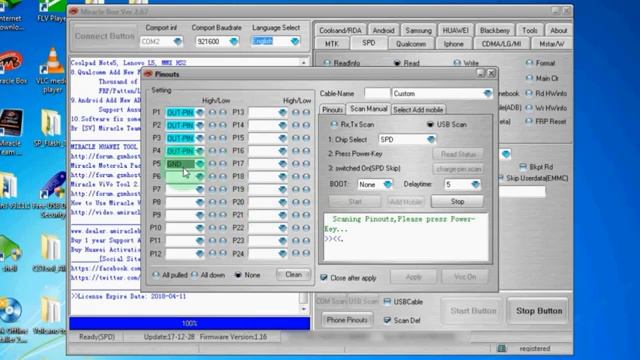Click the Cable Name blank input field

pos(377,93)
